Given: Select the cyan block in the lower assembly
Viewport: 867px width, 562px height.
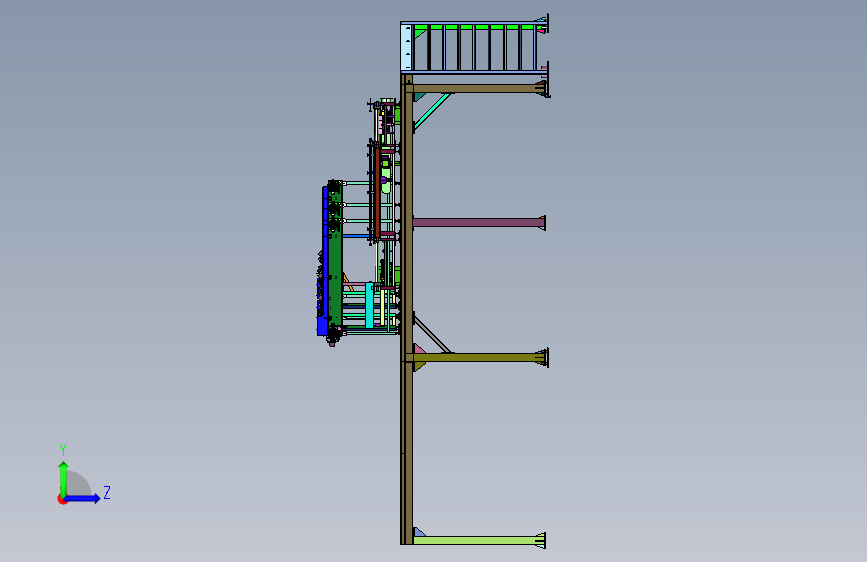Looking at the screenshot, I should 369,305.
